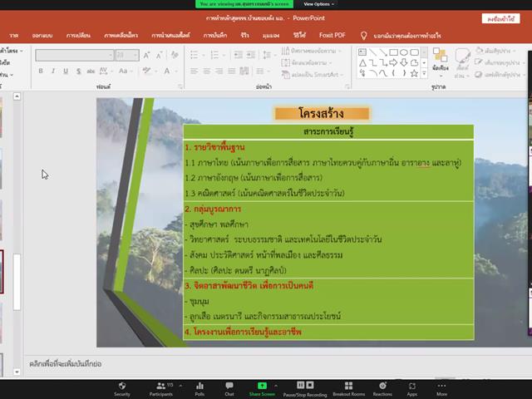Center text alignment icon
The height and width of the screenshot is (399, 532).
coord(207,71)
